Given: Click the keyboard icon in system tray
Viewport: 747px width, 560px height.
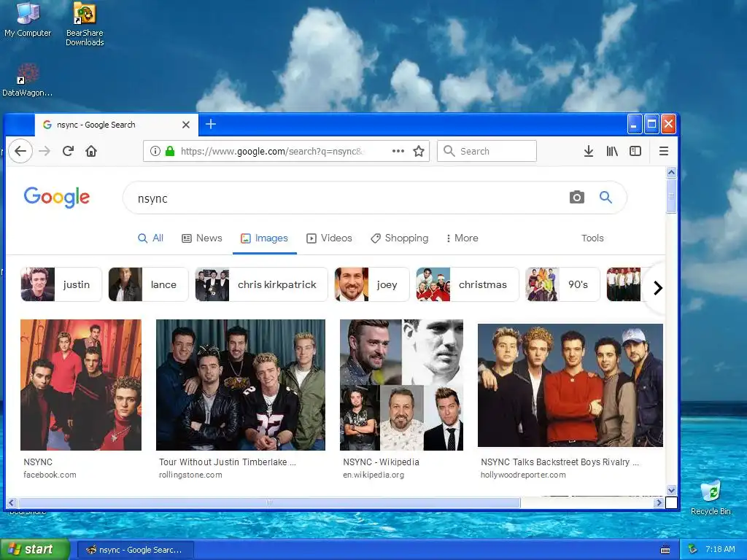Looking at the screenshot, I should [x=665, y=550].
